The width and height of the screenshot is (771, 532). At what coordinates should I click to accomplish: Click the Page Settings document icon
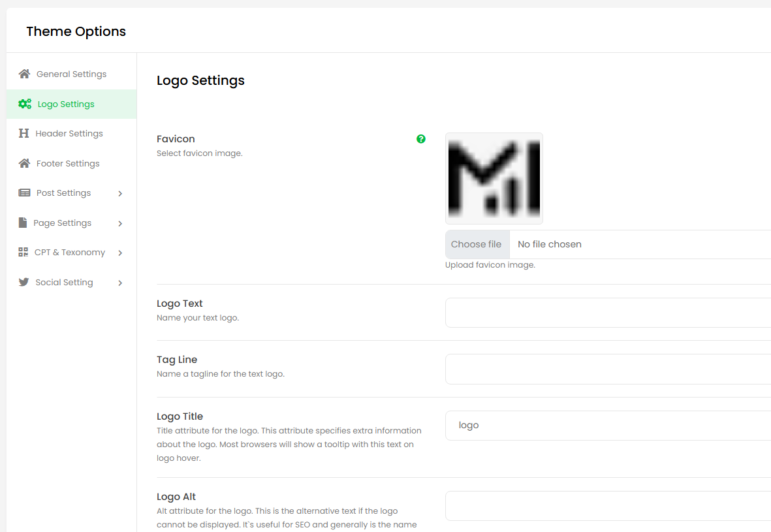(23, 223)
